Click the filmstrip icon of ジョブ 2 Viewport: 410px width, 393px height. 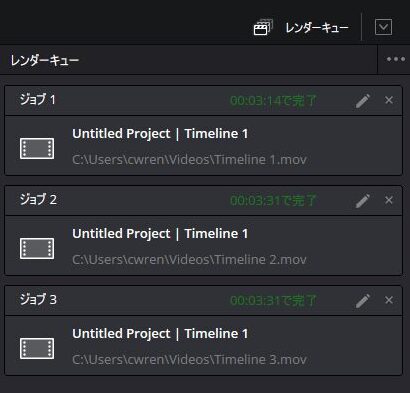click(x=37, y=248)
